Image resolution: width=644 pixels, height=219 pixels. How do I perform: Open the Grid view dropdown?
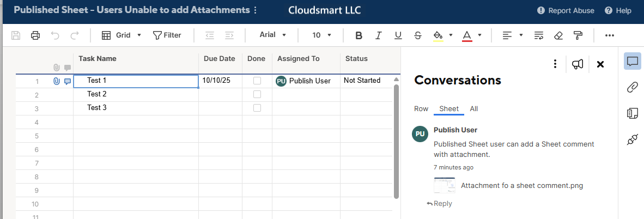point(122,35)
